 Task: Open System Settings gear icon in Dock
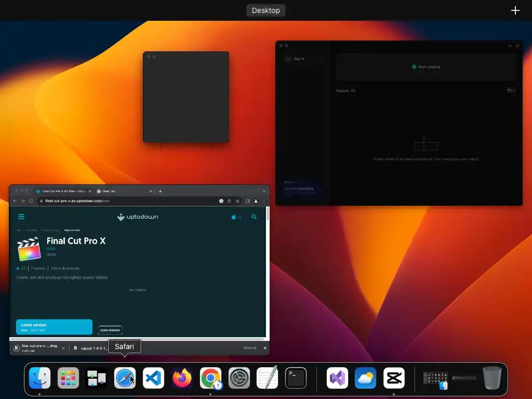(x=239, y=378)
